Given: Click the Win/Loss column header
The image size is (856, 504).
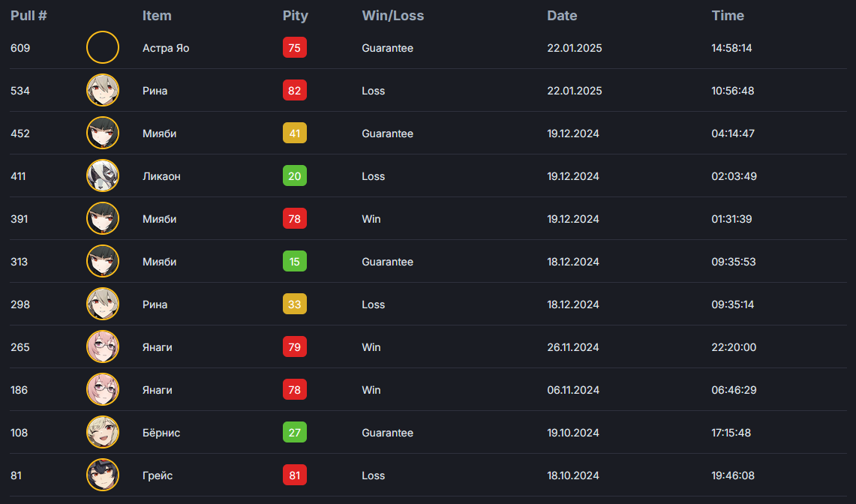Looking at the screenshot, I should (x=393, y=15).
